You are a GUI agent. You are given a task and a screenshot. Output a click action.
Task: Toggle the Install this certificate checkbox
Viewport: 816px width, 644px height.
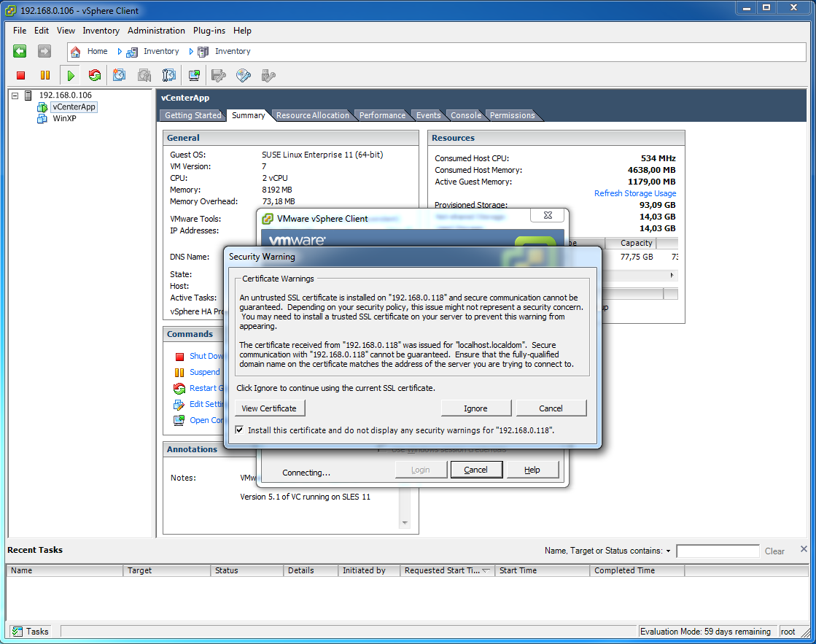pos(239,430)
